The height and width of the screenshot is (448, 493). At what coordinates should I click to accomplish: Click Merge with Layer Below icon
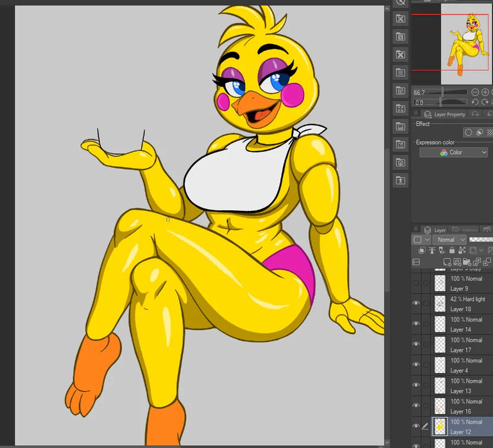(x=487, y=262)
